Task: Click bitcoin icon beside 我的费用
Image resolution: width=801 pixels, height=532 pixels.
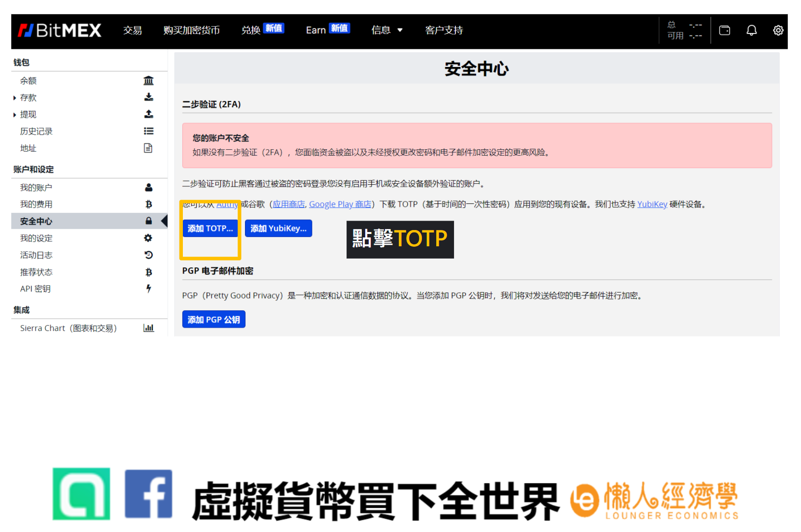Action: [x=148, y=204]
